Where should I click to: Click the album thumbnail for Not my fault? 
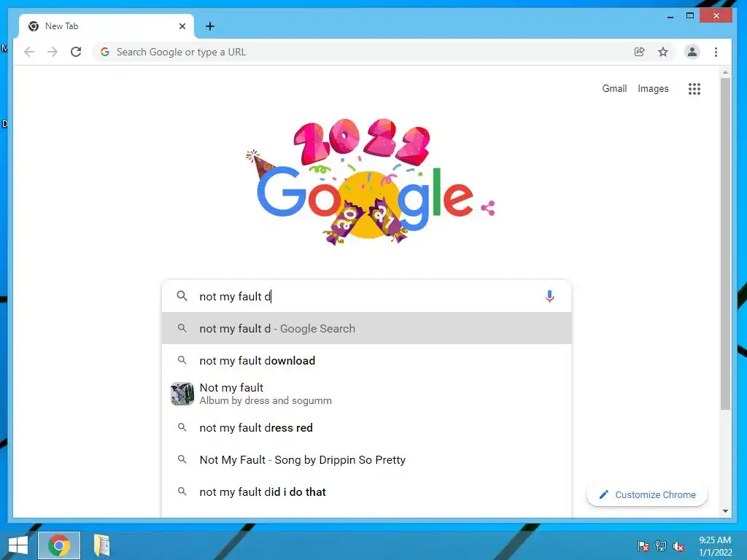point(182,394)
